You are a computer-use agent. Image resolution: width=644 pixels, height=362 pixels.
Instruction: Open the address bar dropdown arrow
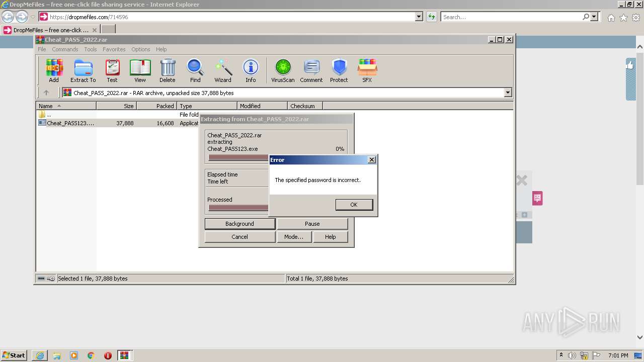[419, 17]
